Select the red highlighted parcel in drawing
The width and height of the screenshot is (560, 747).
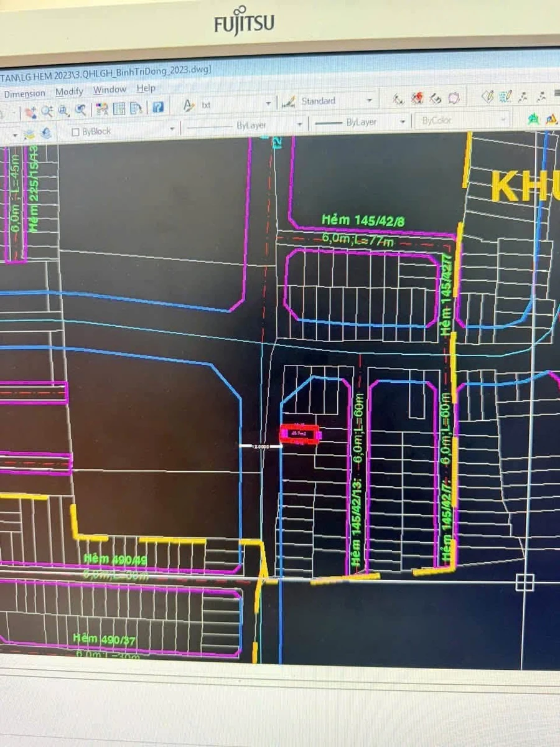pyautogui.click(x=300, y=434)
